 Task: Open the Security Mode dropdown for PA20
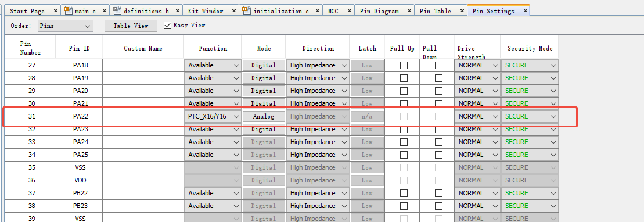(x=530, y=91)
